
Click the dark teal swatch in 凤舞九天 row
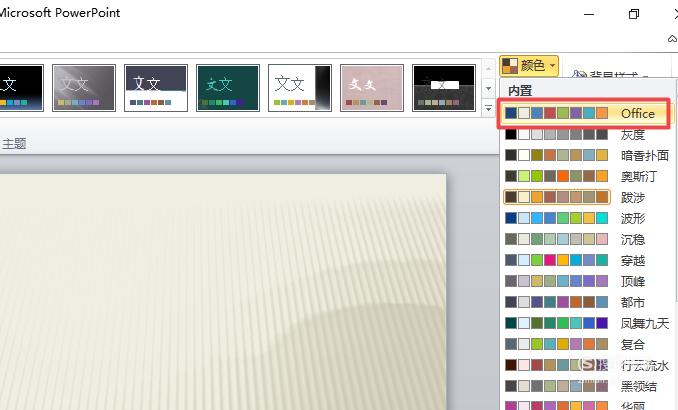click(x=511, y=323)
